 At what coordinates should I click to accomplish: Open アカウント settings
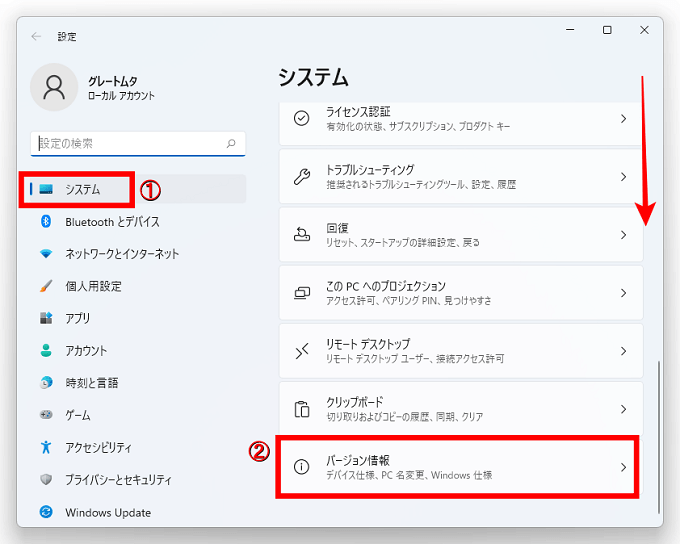click(138, 350)
